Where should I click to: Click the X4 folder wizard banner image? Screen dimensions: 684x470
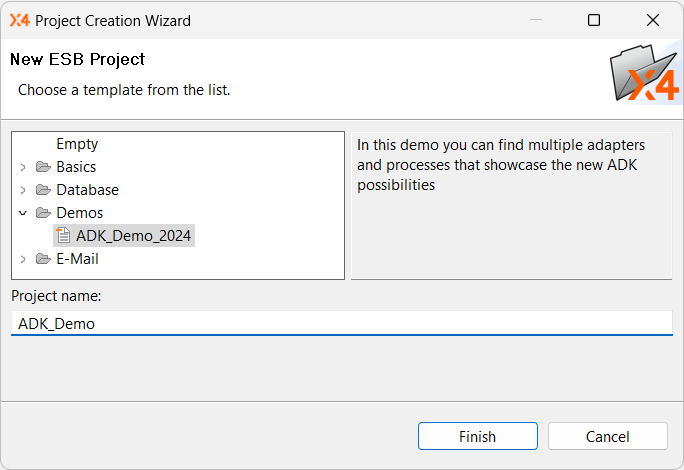coord(645,74)
